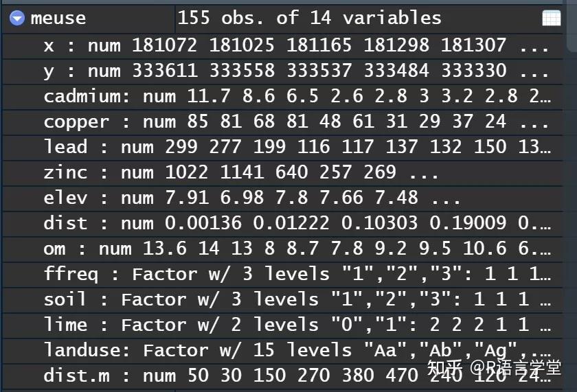This screenshot has height=392, width=577.
Task: Select the '155 obs. of 14 variables' description
Action: click(x=309, y=19)
